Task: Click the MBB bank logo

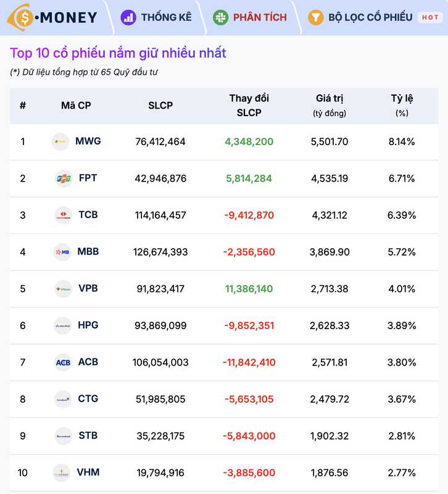Action: (62, 252)
